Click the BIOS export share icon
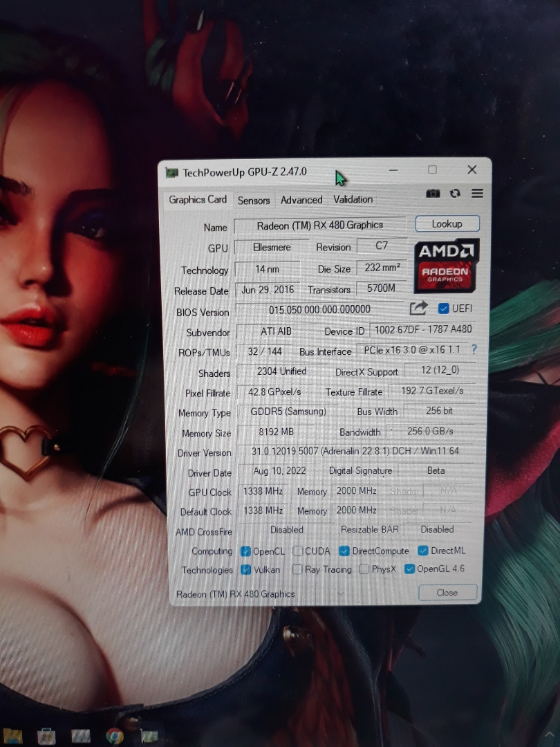Image resolution: width=560 pixels, height=747 pixels. (x=418, y=308)
